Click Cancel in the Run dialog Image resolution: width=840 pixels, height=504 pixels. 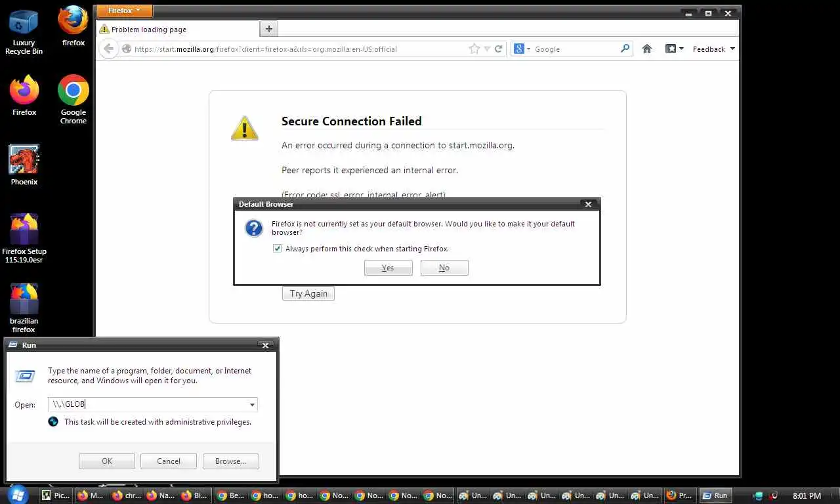coord(169,461)
